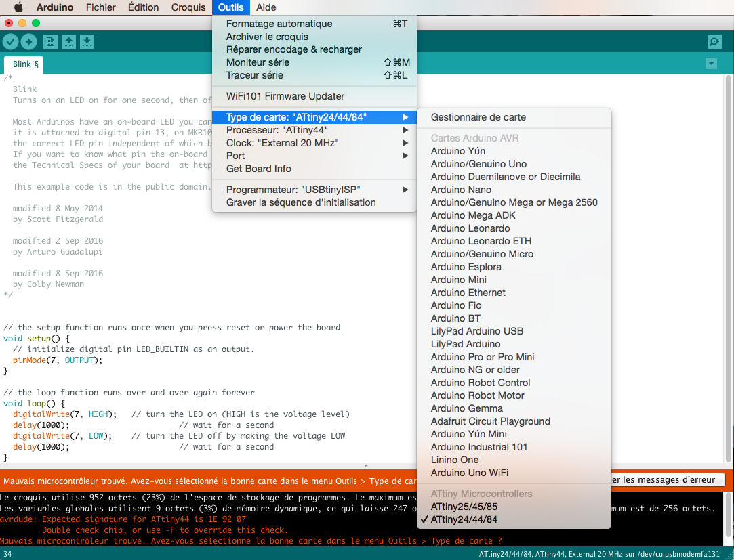This screenshot has height=560, width=734.
Task: Choose Formatage automatique
Action: [x=314, y=24]
